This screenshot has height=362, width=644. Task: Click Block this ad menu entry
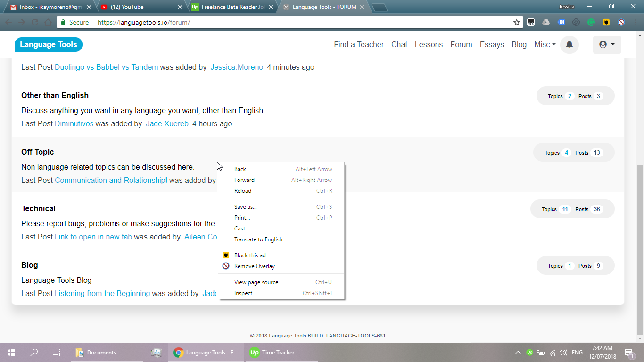[250, 255]
